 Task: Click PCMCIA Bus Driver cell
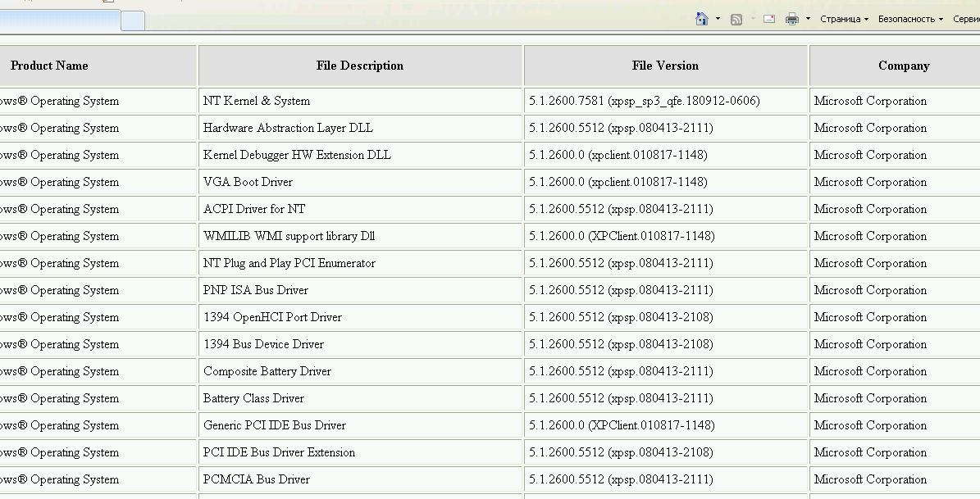click(x=360, y=479)
